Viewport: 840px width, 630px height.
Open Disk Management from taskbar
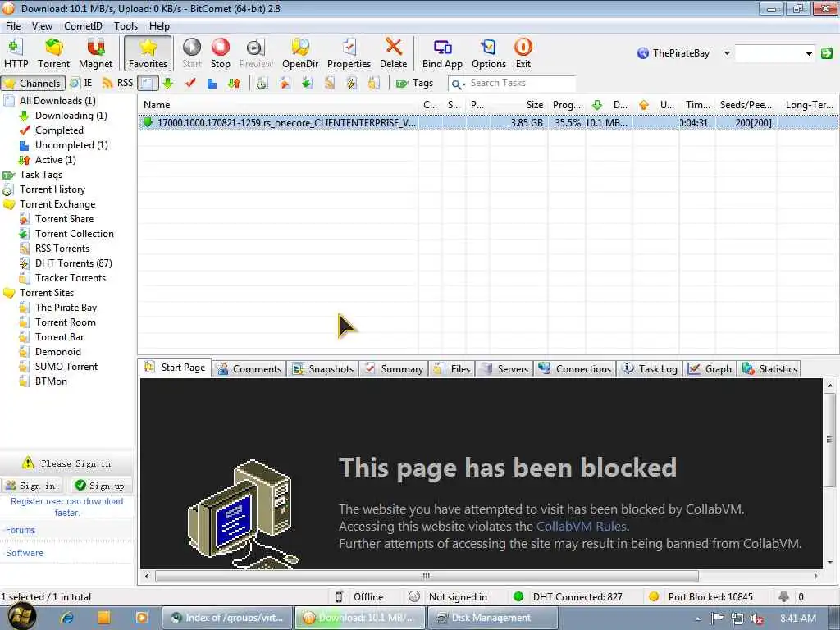pyautogui.click(x=491, y=618)
